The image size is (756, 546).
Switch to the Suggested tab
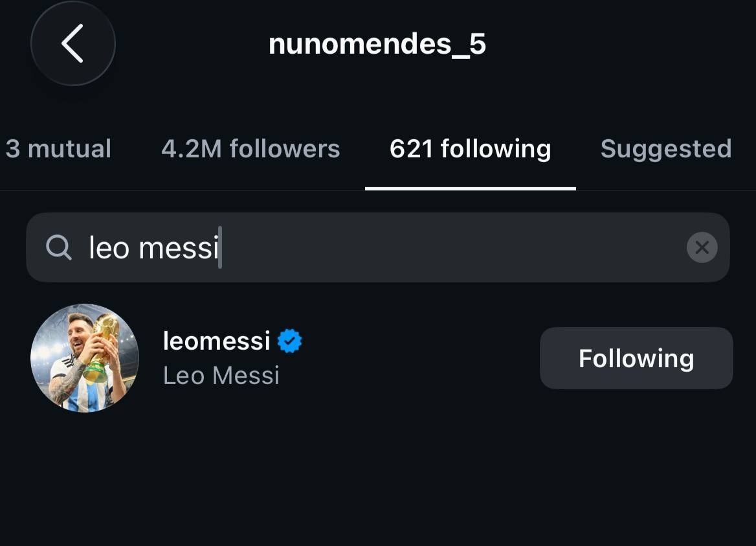pyautogui.click(x=666, y=150)
